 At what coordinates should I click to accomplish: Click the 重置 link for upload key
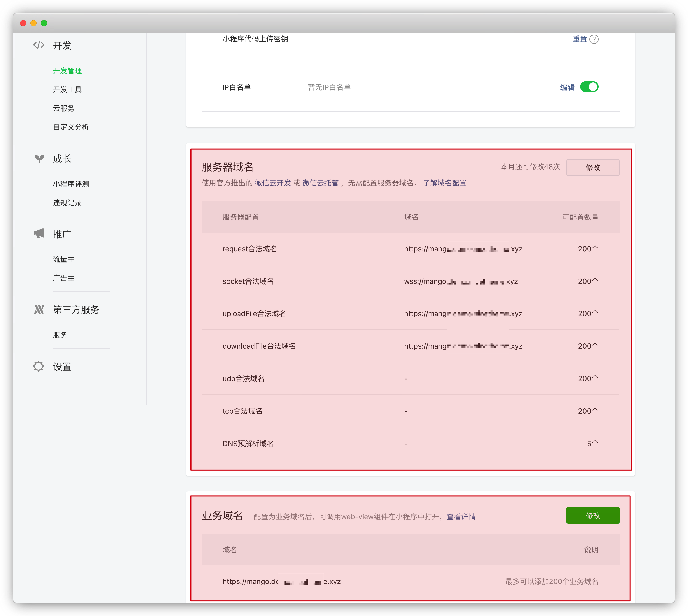pos(580,39)
